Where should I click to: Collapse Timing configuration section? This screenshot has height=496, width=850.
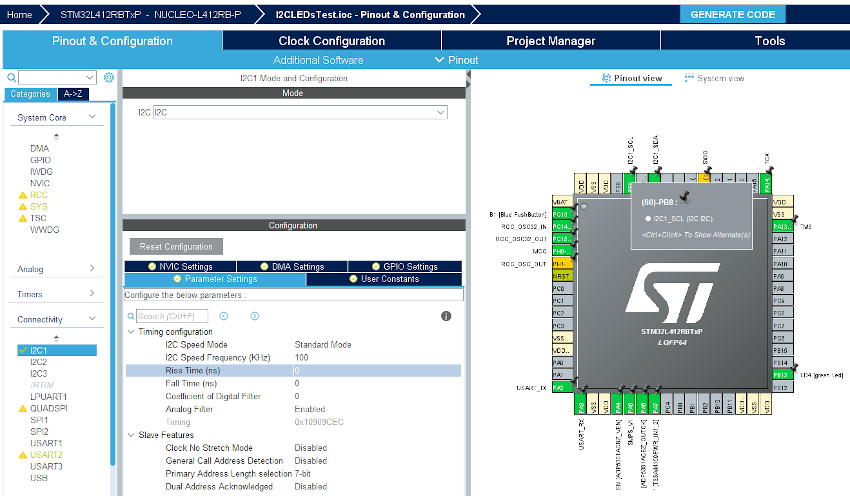(x=131, y=332)
